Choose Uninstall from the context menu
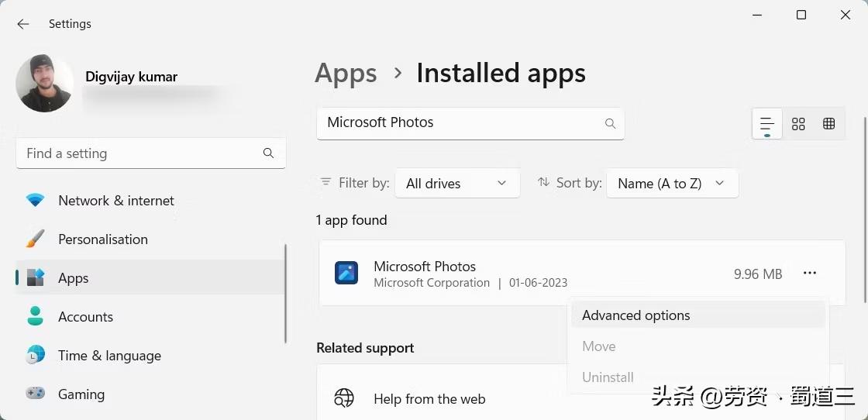This screenshot has height=420, width=868. [698, 377]
